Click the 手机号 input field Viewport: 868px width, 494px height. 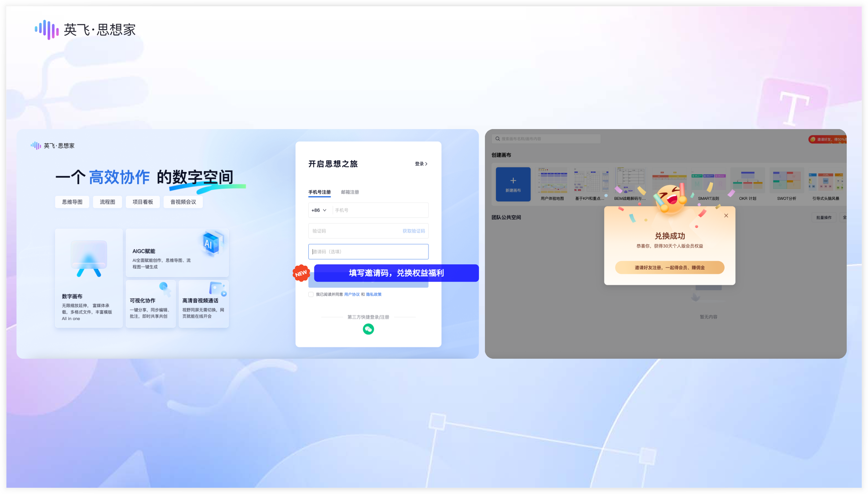[380, 210]
